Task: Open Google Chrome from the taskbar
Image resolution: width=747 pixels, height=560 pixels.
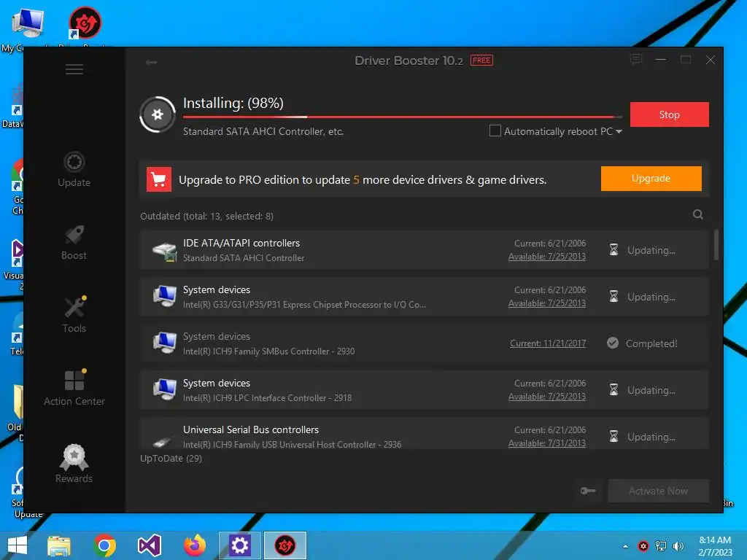Action: (x=104, y=545)
